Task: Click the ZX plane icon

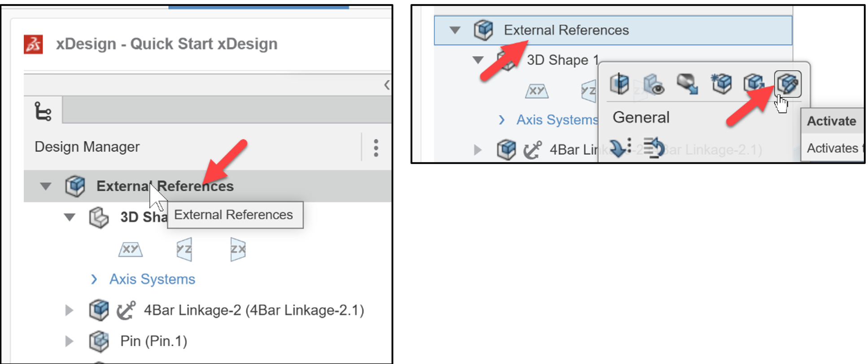Action: 238,250
